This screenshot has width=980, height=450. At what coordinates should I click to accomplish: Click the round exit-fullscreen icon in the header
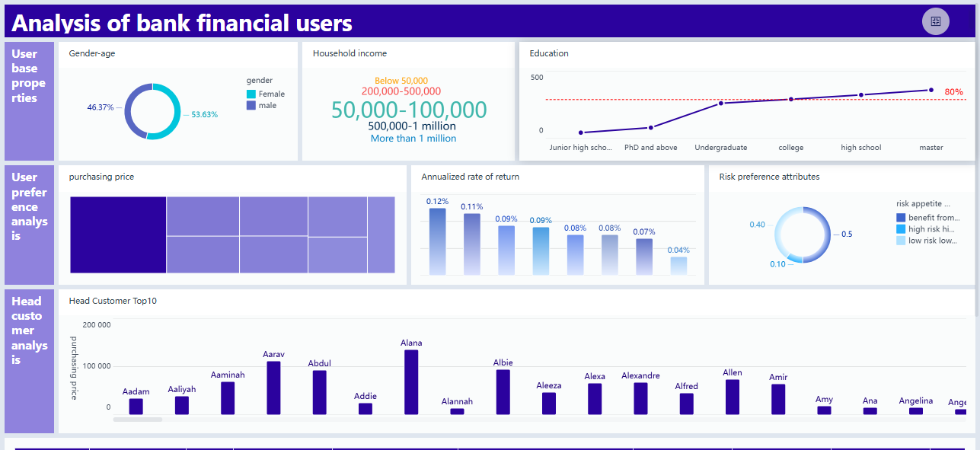coord(935,21)
